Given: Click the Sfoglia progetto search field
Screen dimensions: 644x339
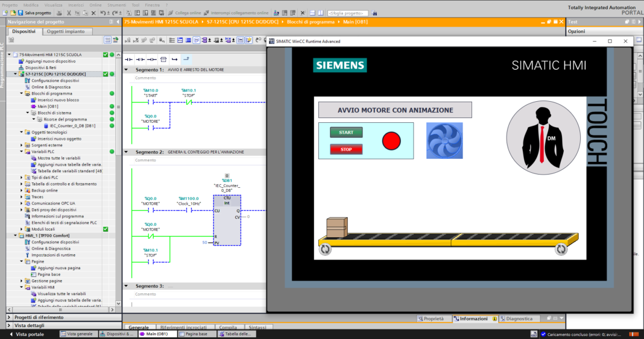Looking at the screenshot, I should 347,13.
